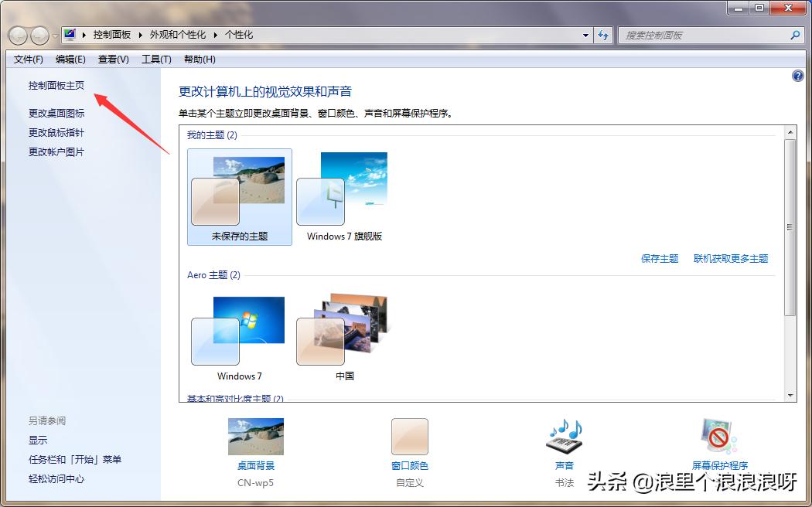Click the 保存主题 link
This screenshot has width=812, height=507.
pos(659,259)
